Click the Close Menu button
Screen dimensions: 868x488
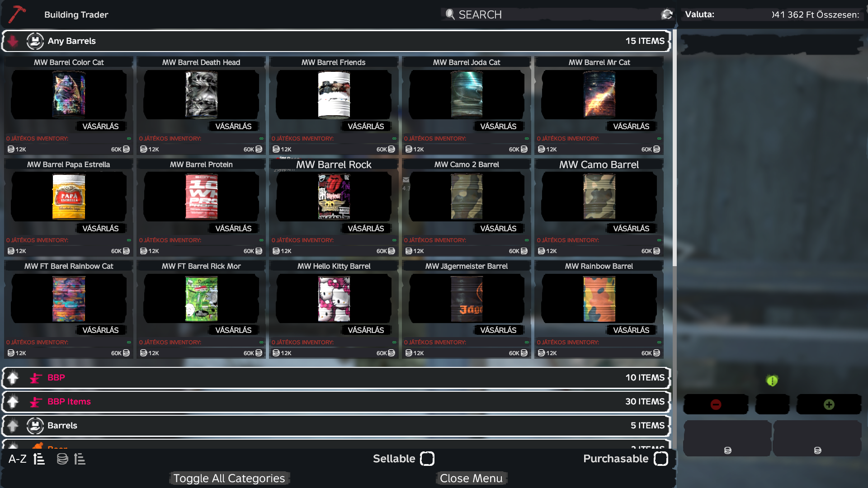tap(471, 478)
